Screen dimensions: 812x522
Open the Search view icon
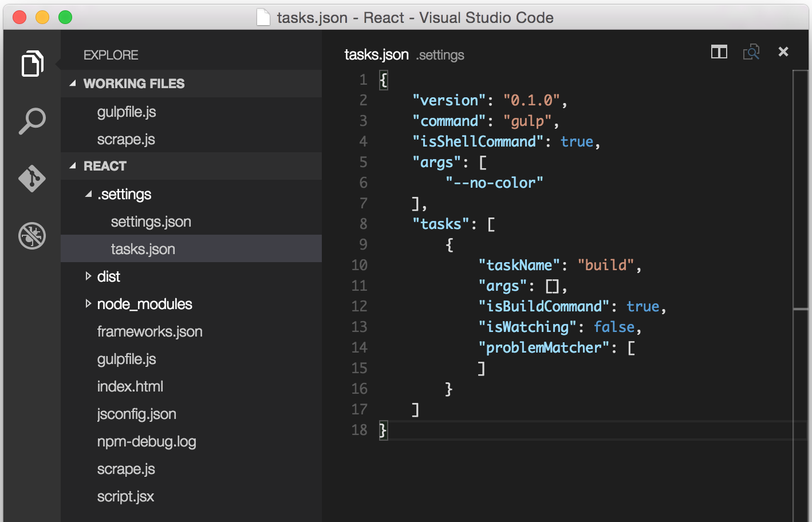32,121
